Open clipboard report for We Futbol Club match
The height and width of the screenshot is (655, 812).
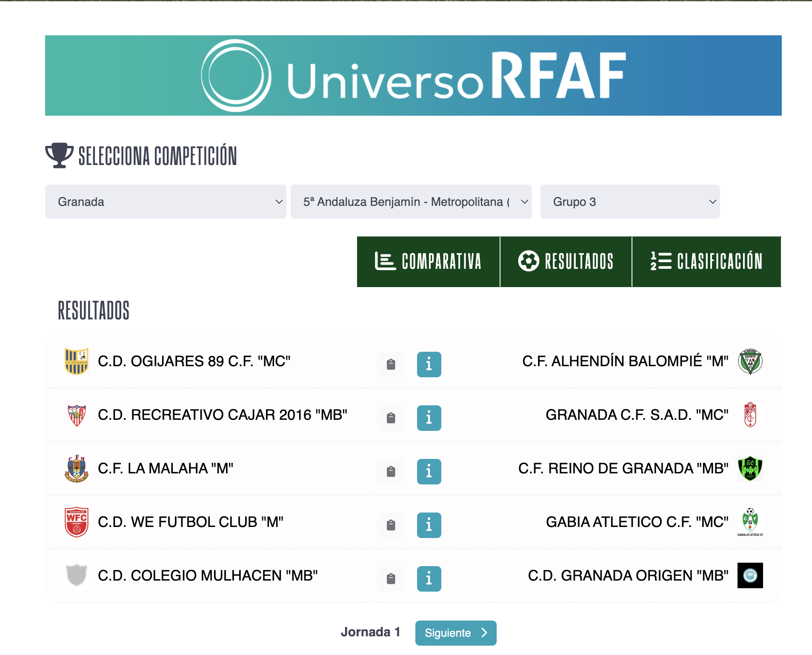[391, 525]
